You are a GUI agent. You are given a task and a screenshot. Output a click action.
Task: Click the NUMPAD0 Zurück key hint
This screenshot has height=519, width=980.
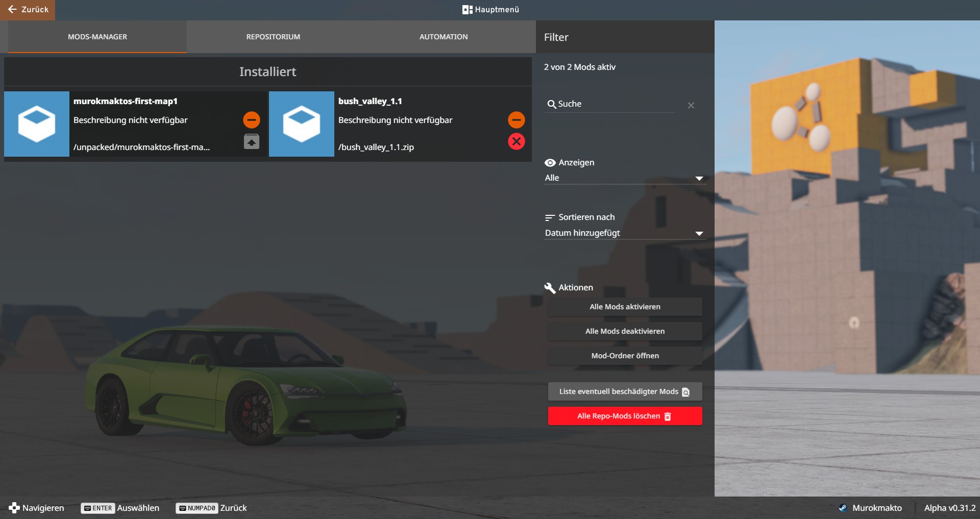211,508
